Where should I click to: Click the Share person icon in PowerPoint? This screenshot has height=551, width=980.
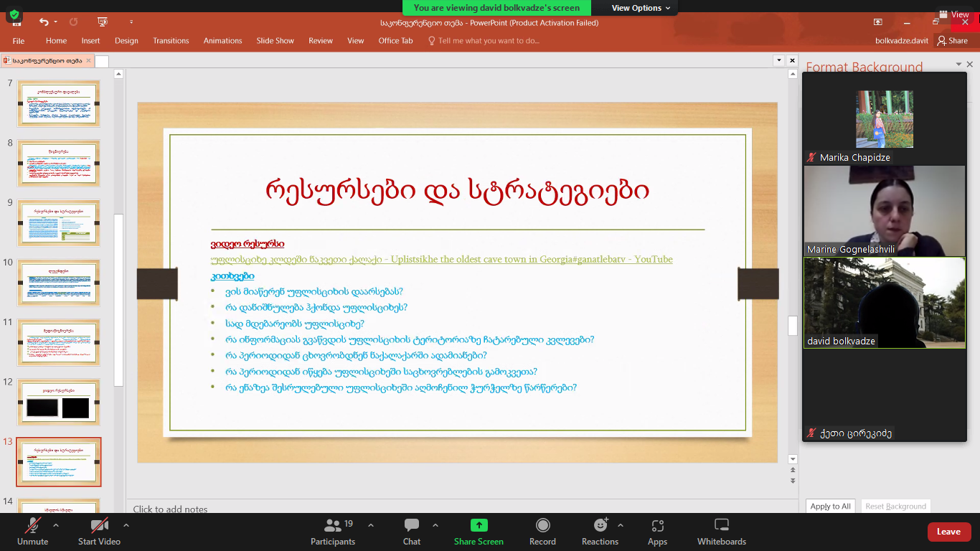(x=942, y=41)
